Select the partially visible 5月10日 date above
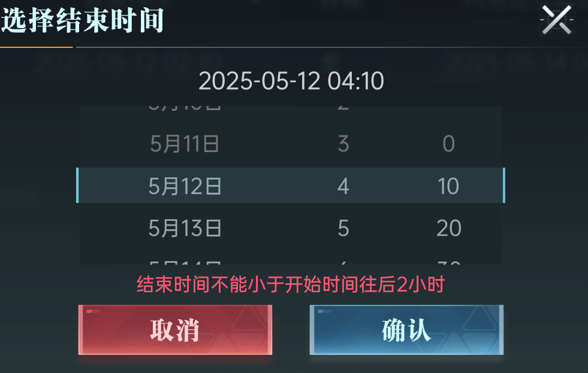Viewport: 588px width, 373px height. coord(185,108)
